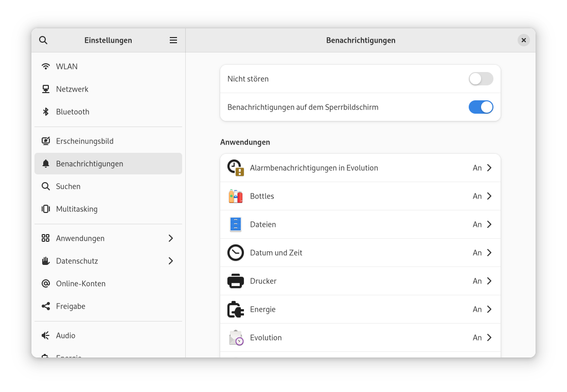Click the Dateien file cabinet icon
This screenshot has width=567, height=392.
pyautogui.click(x=236, y=224)
